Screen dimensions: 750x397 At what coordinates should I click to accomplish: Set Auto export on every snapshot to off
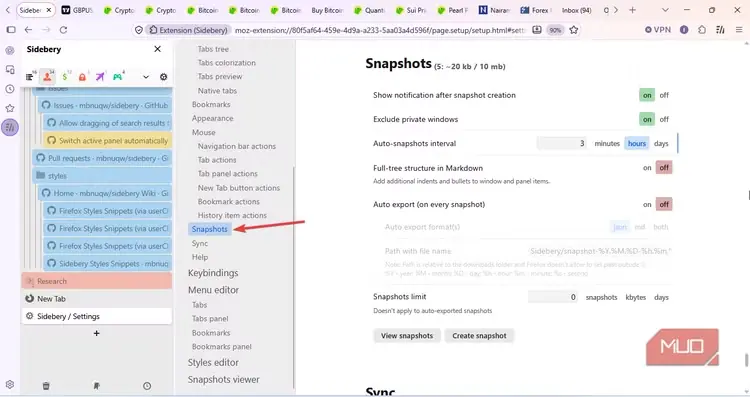664,204
